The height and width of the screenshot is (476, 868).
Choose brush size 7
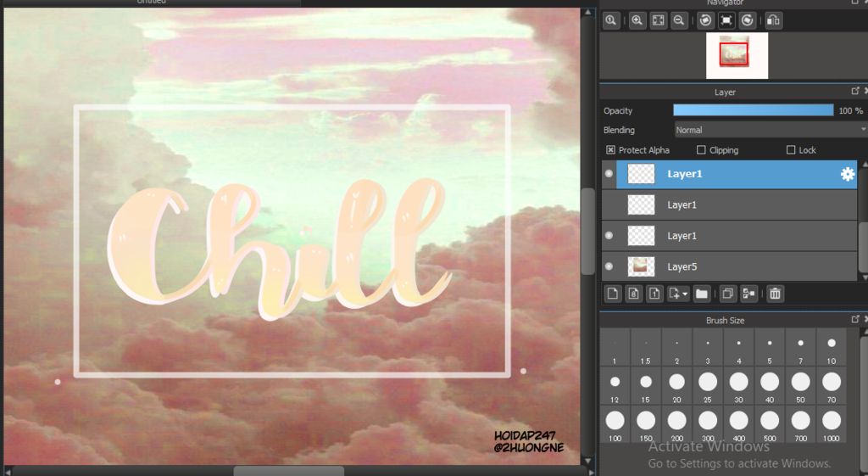tap(800, 348)
